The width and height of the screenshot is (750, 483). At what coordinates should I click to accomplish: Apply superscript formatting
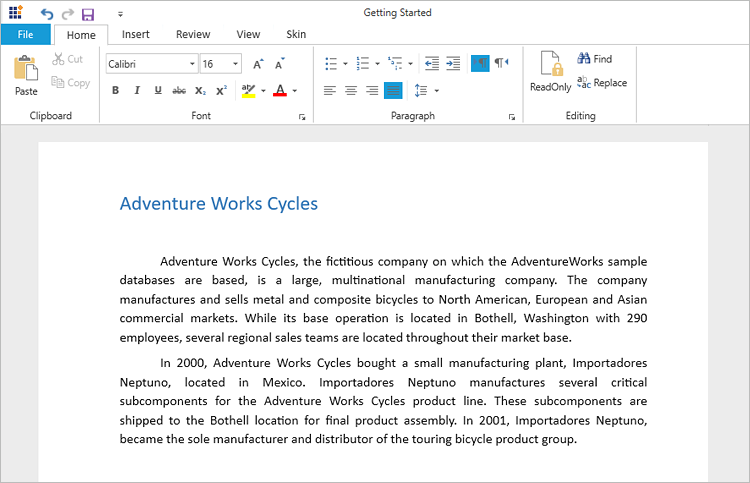(x=221, y=91)
